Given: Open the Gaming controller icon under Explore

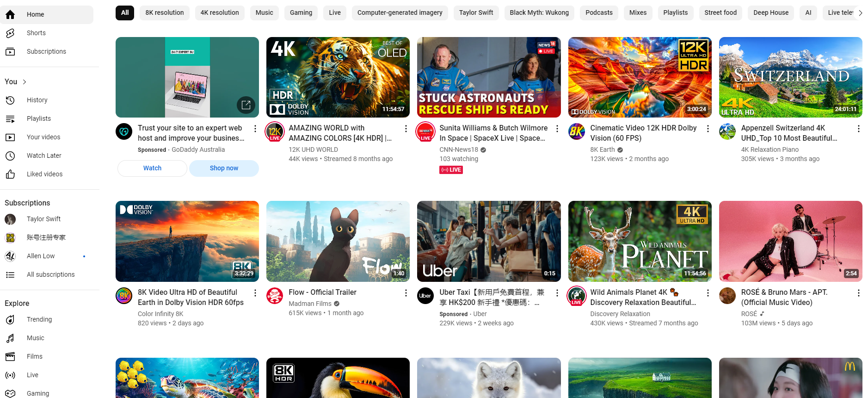Looking at the screenshot, I should click(x=10, y=393).
